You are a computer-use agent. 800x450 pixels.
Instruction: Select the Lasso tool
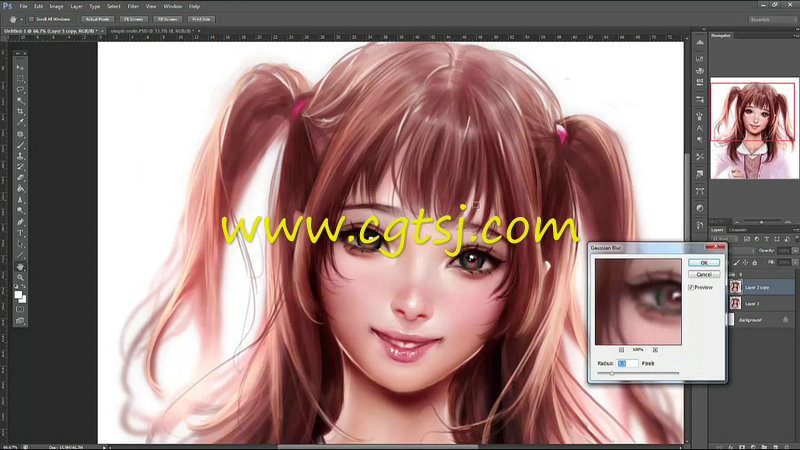pos(20,89)
